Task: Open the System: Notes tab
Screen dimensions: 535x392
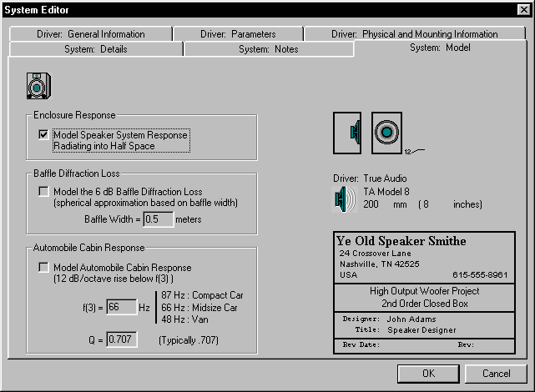Action: [x=269, y=49]
